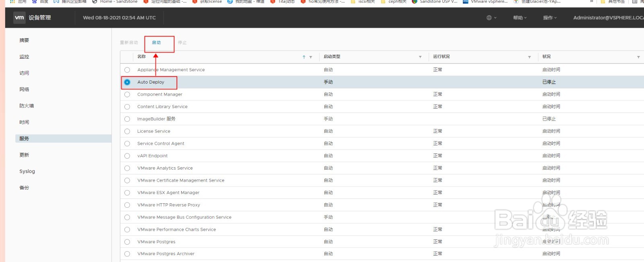Open the filter icon for 状况 column
This screenshot has width=644, height=262.
click(638, 57)
